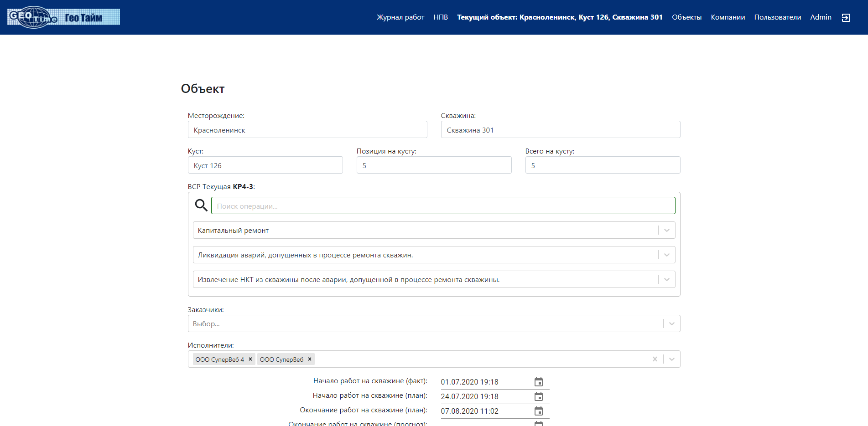Open calendar for Начало работ (план)

pyautogui.click(x=539, y=396)
